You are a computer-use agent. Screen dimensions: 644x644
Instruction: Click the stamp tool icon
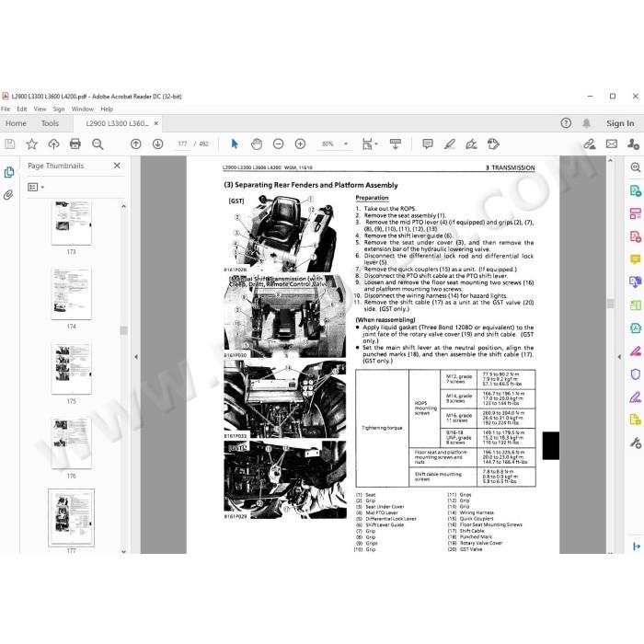coord(493,144)
